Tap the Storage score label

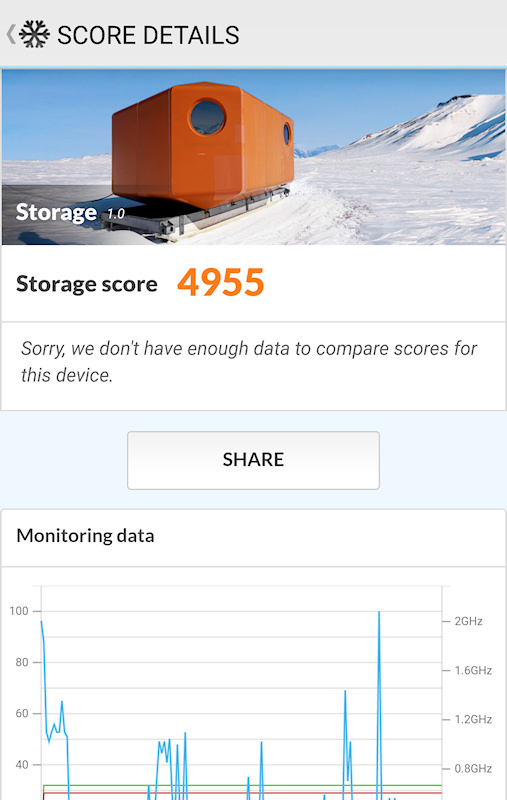point(87,284)
